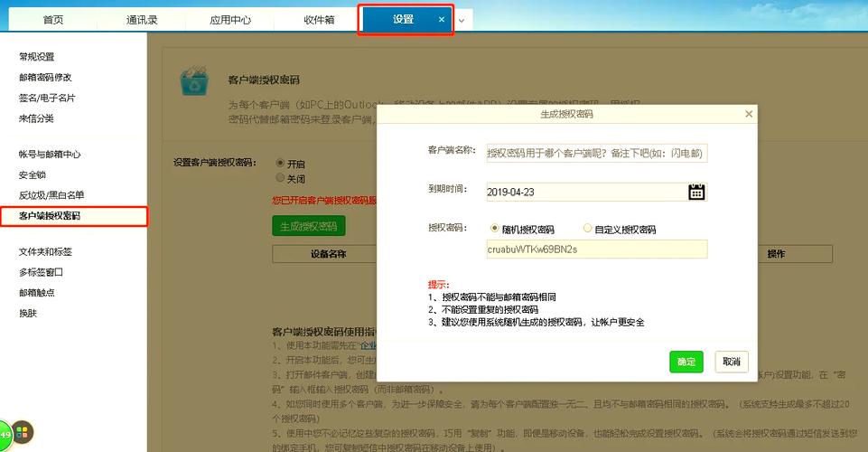Screen dimensions: 868x452
Task: Open 换肤 in the sidebar
Action: point(28,313)
